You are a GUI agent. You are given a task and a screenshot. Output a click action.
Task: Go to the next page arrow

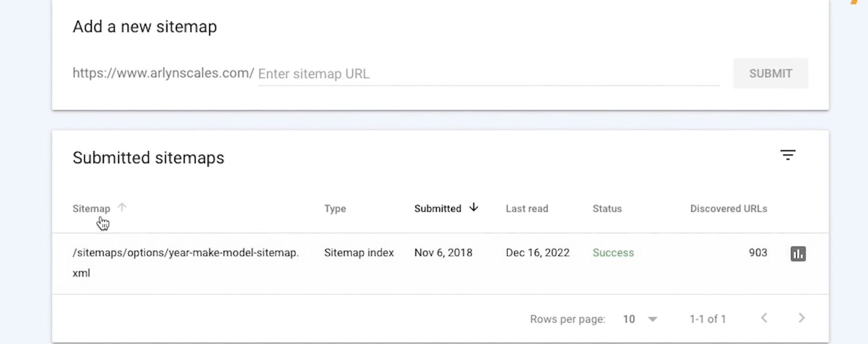pos(801,318)
